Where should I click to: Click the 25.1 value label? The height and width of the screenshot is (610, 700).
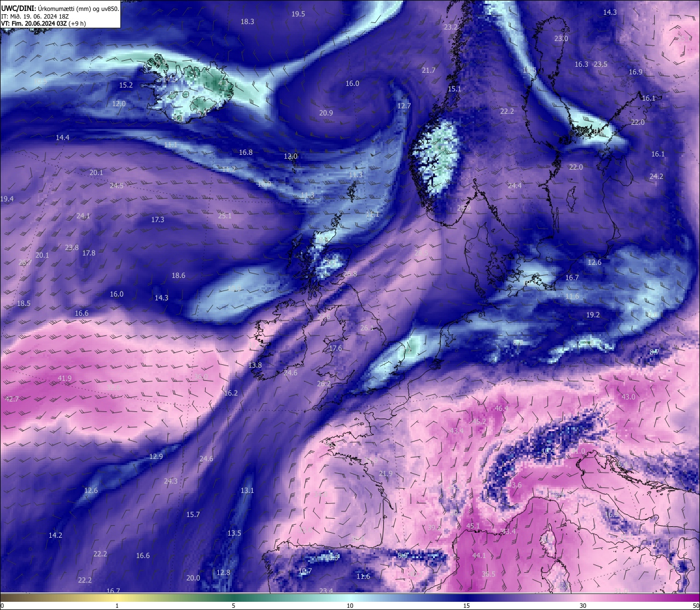pyautogui.click(x=225, y=216)
